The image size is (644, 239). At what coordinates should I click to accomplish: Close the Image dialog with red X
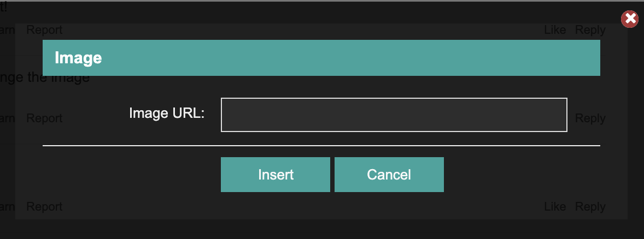click(629, 19)
